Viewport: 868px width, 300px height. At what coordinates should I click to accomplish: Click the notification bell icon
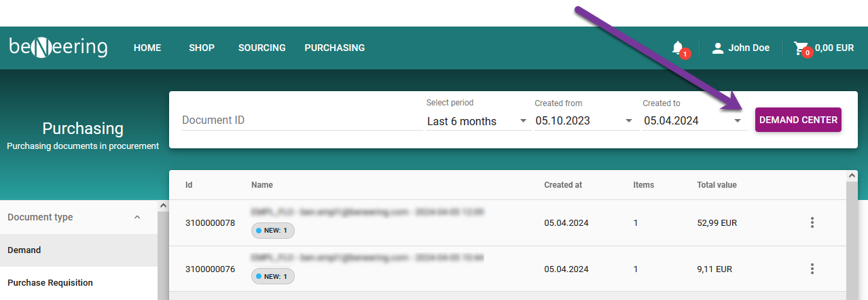(678, 48)
